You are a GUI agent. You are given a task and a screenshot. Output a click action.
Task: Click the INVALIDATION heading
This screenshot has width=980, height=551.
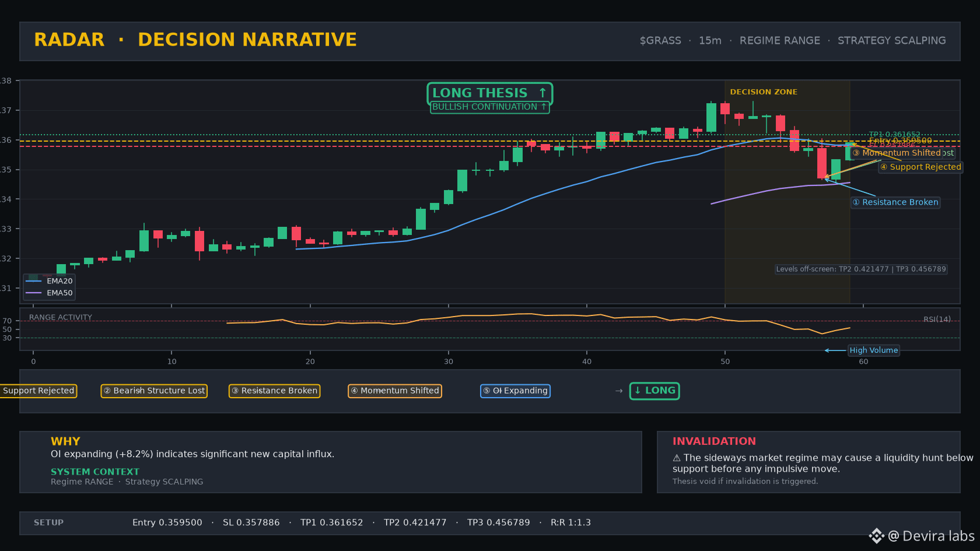(x=714, y=441)
